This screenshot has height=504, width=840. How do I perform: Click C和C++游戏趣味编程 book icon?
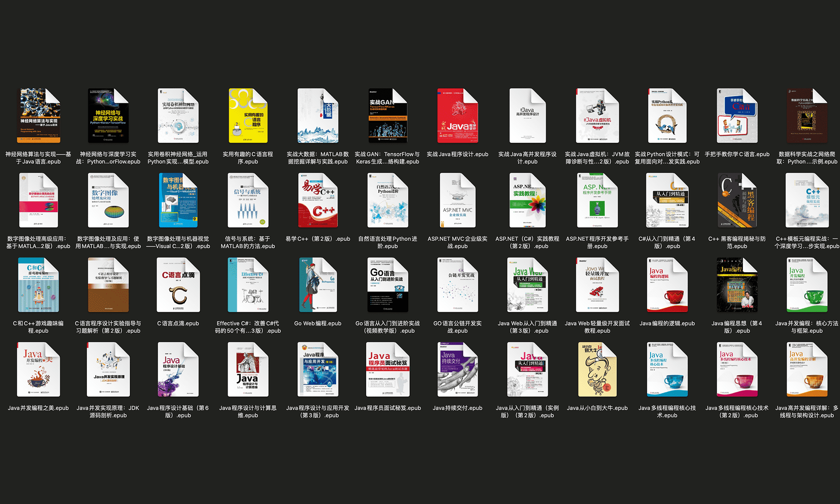point(38,285)
